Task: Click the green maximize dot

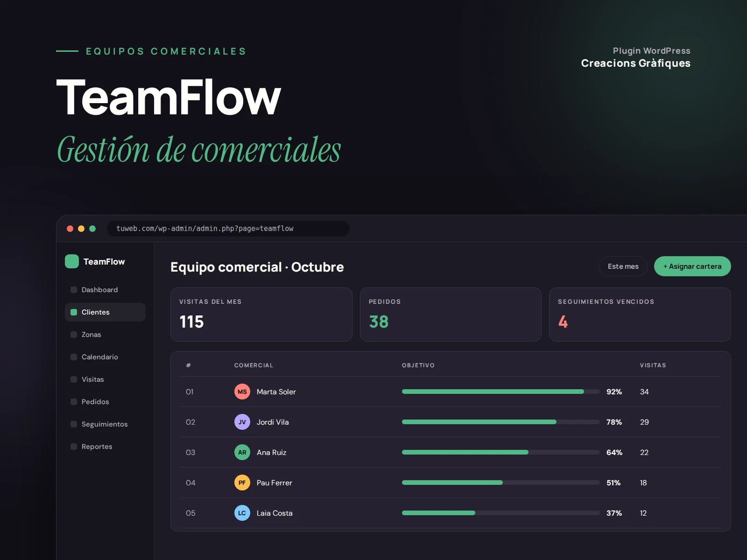Action: [x=92, y=229]
